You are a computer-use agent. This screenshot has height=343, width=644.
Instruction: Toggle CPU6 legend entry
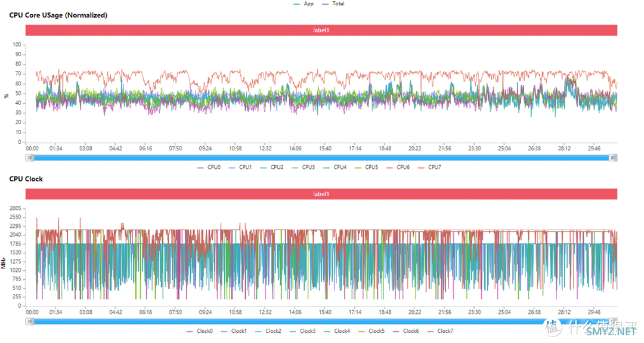coord(398,167)
